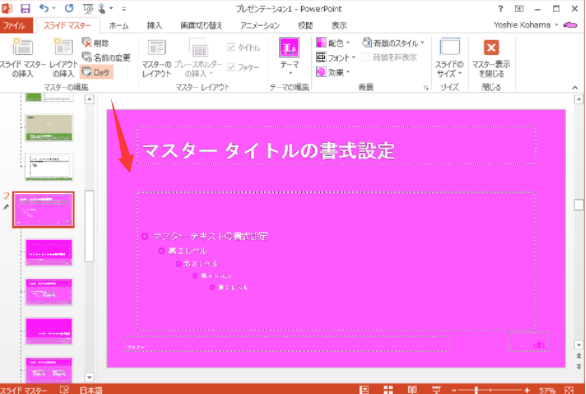Click the touch mode hand icon
Image resolution: width=586 pixels, height=394 pixels.
[102, 8]
